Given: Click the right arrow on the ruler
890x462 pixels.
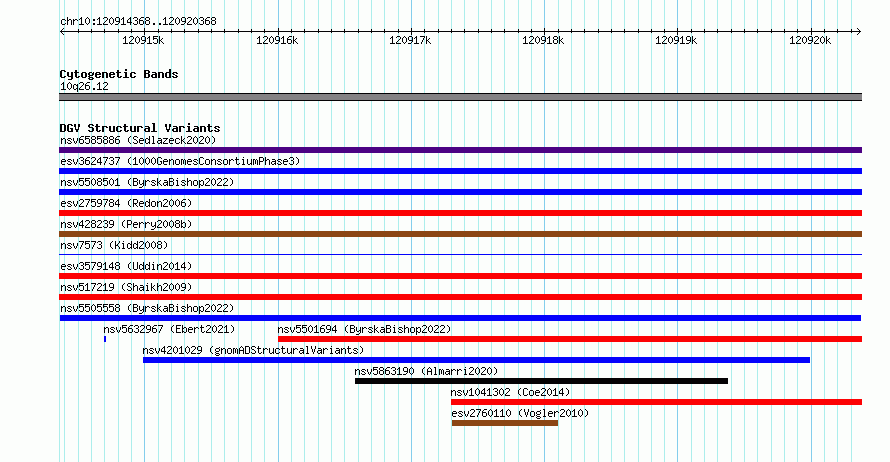Looking at the screenshot, I should (859, 32).
